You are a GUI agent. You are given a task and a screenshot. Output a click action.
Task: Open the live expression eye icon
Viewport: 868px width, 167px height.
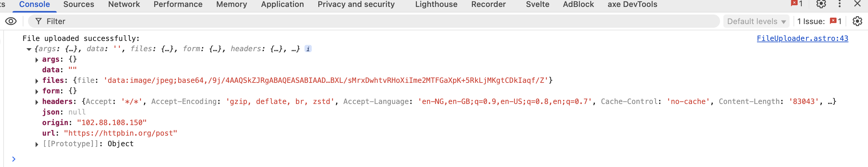click(11, 21)
